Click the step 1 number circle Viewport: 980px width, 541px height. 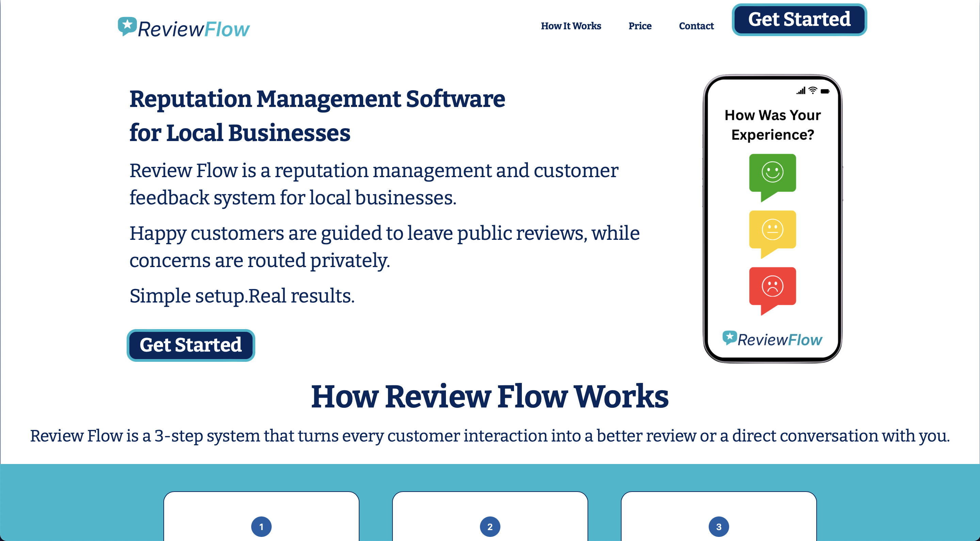point(261,527)
